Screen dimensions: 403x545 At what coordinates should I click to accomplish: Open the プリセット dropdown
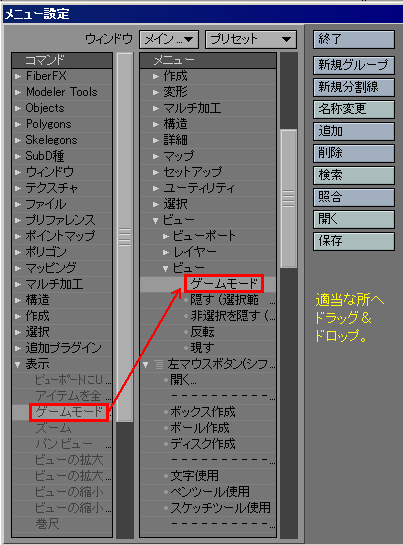click(251, 39)
